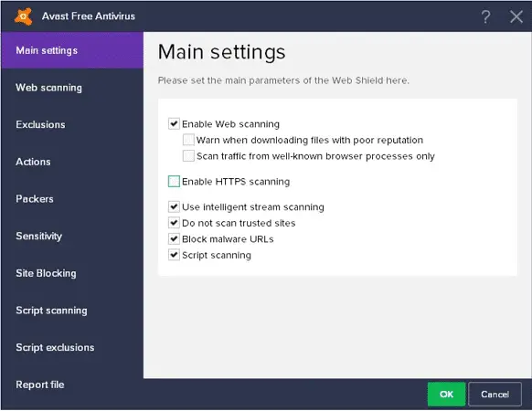
Task: Click the Cancel button
Action: point(495,394)
